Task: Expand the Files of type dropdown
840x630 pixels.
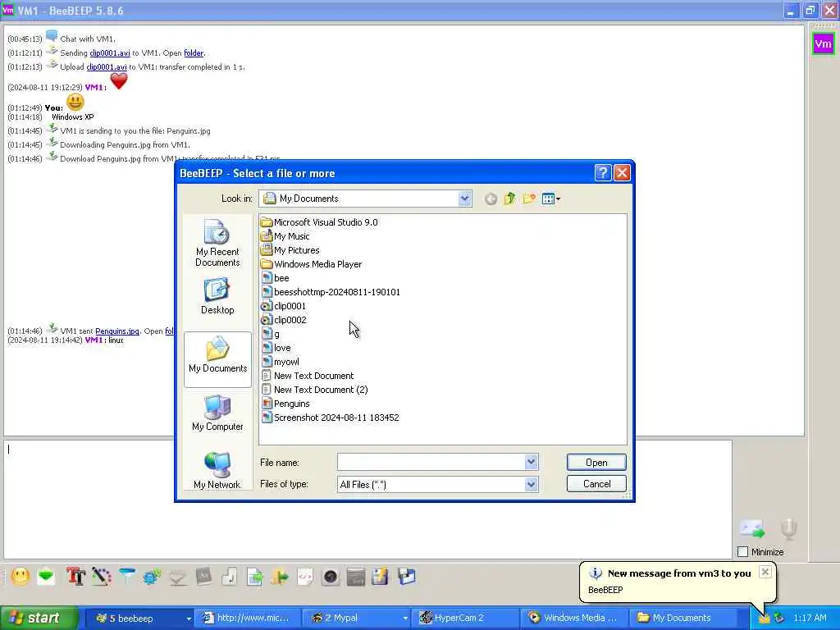Action: pyautogui.click(x=531, y=484)
